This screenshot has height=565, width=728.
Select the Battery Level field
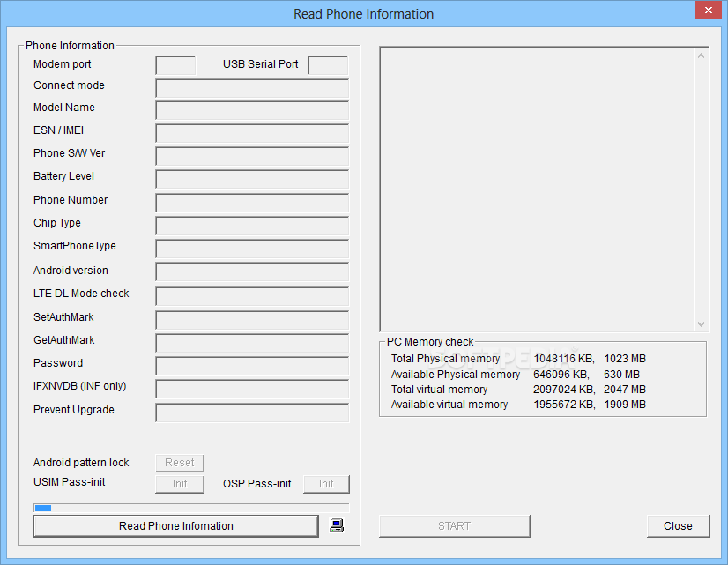[x=252, y=179]
